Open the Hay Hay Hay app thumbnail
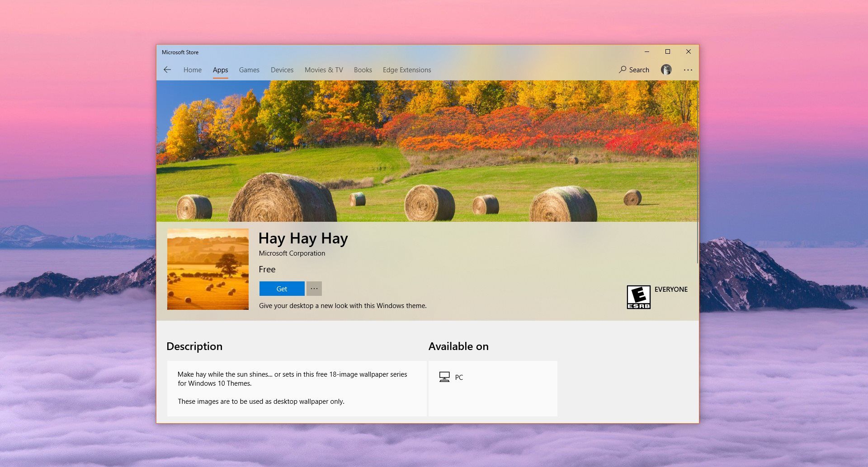This screenshot has height=467, width=868. [x=208, y=269]
